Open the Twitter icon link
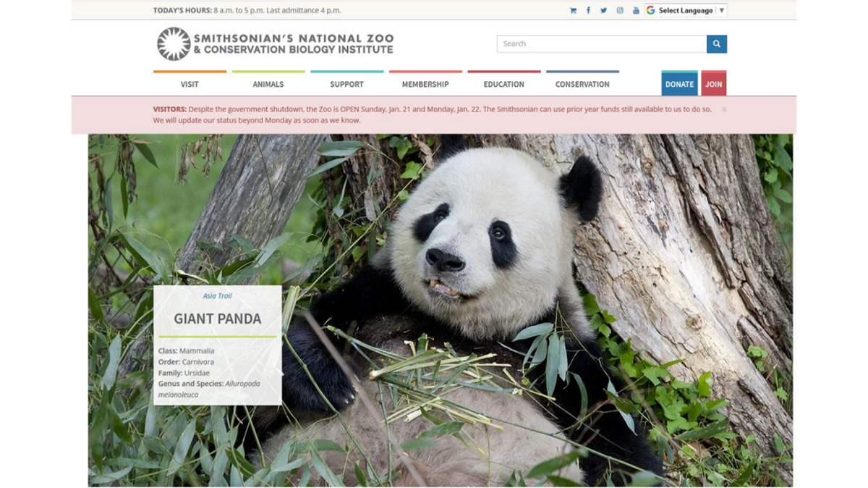Image resolution: width=868 pixels, height=488 pixels. click(x=604, y=11)
